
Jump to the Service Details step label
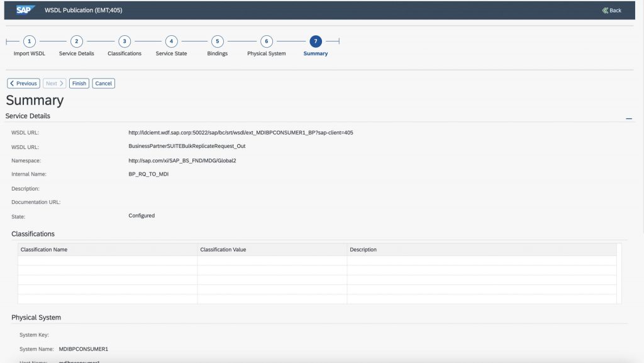click(76, 53)
